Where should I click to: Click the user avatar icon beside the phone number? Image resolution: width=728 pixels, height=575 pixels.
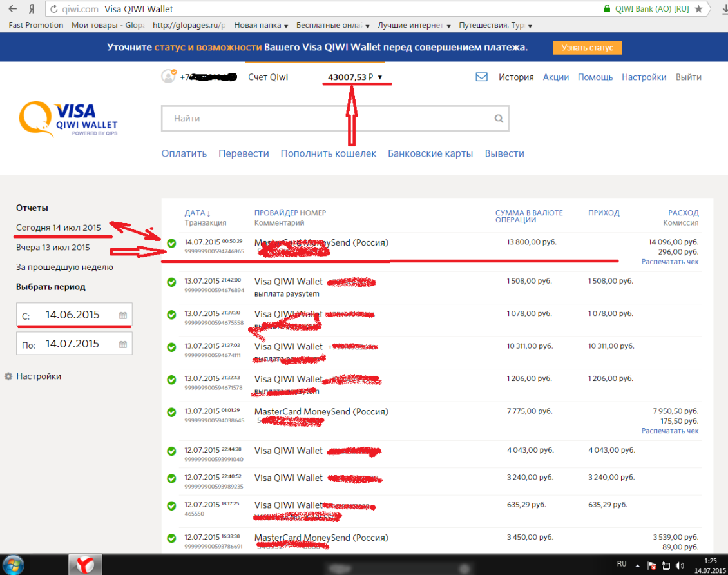[169, 75]
